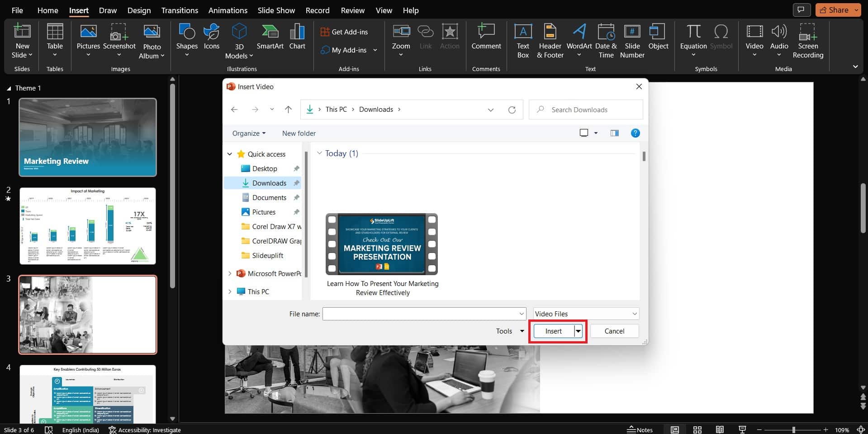Insert WordArt
This screenshot has width=868, height=434.
coord(579,40)
